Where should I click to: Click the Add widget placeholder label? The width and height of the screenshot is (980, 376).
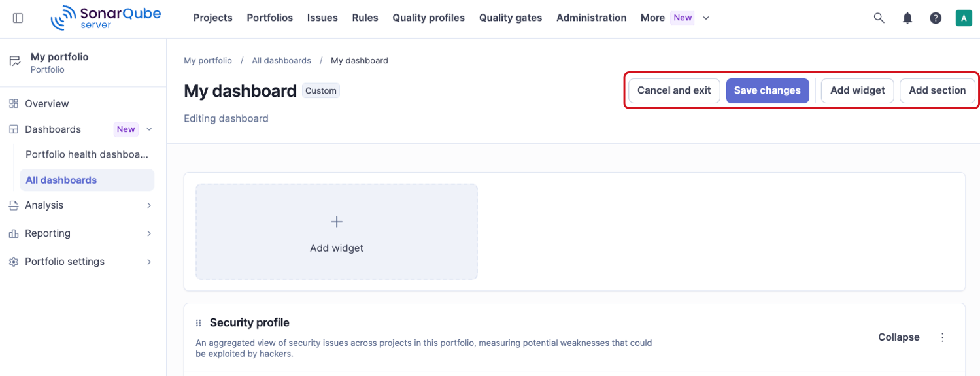[x=337, y=248]
